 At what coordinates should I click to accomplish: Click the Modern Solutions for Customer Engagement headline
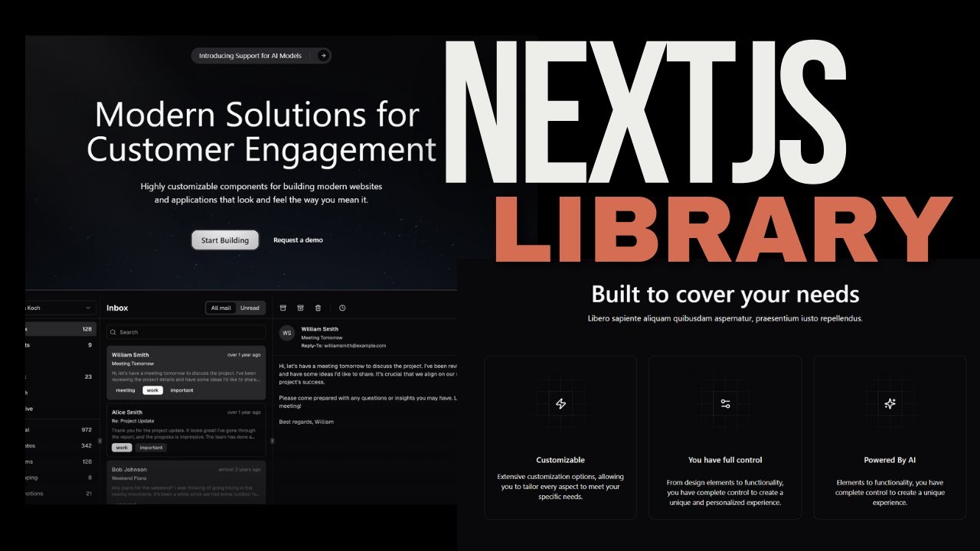[261, 132]
